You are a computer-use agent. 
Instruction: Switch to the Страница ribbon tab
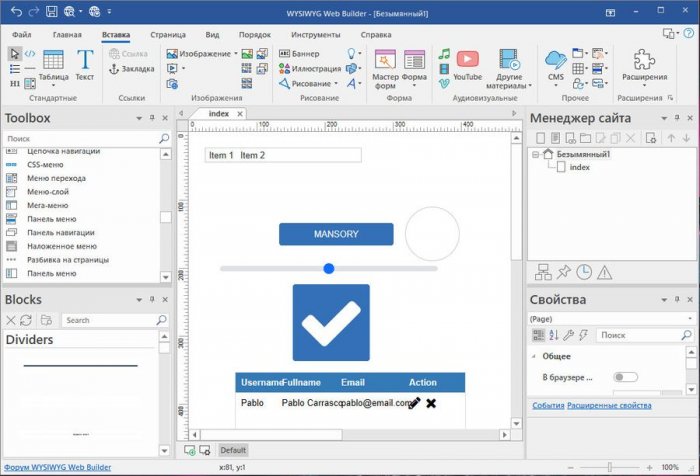(167, 34)
